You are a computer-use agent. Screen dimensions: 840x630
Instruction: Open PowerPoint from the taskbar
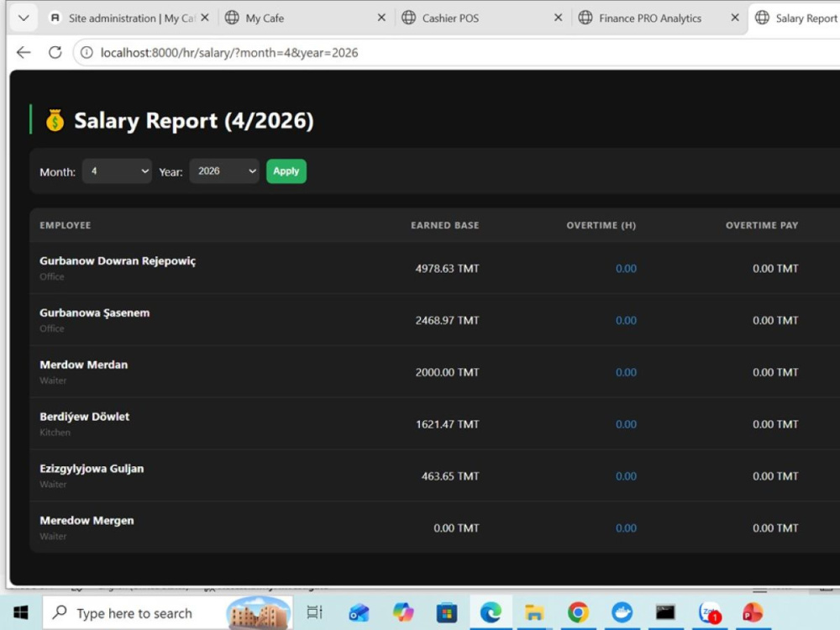(753, 612)
